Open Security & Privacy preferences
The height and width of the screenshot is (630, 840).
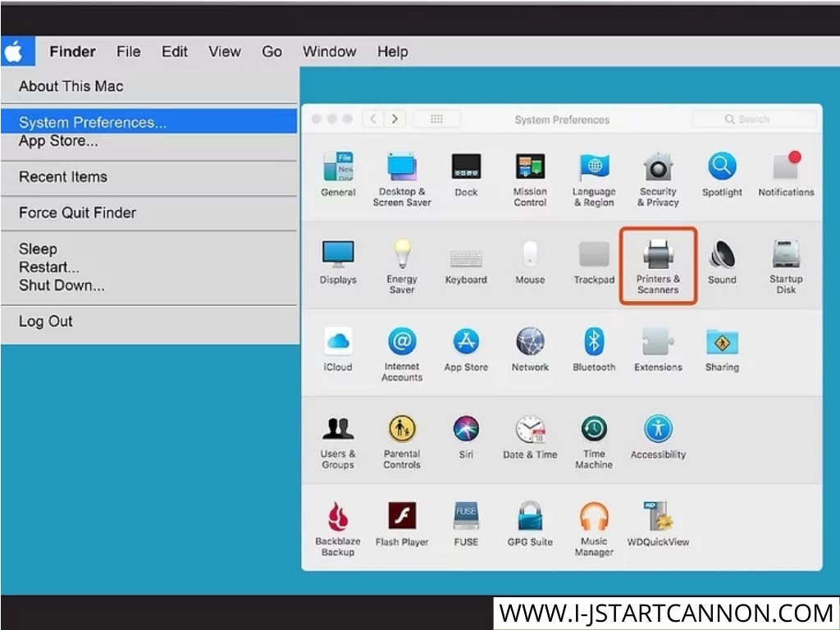click(x=658, y=180)
